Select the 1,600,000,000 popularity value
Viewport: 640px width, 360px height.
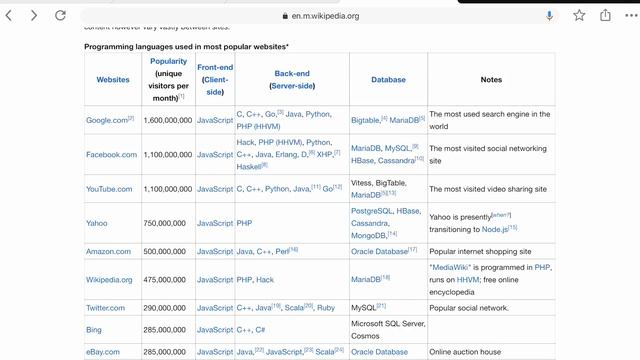[x=168, y=120]
